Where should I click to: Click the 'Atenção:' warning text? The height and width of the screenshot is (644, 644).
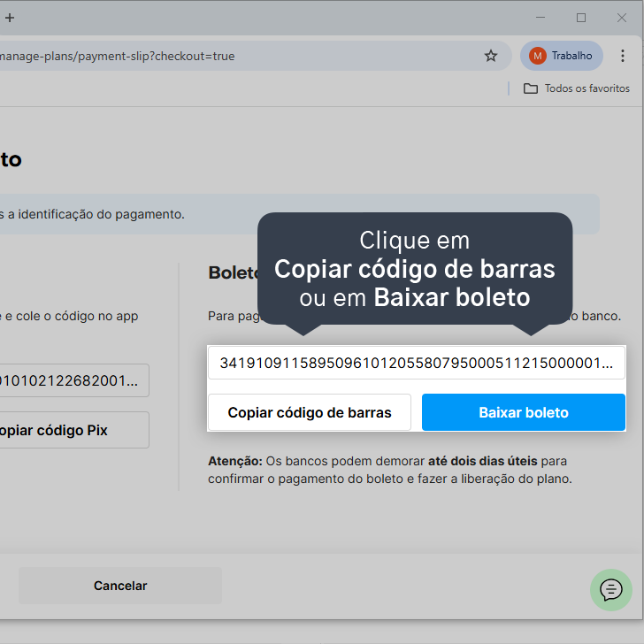pyautogui.click(x=235, y=461)
